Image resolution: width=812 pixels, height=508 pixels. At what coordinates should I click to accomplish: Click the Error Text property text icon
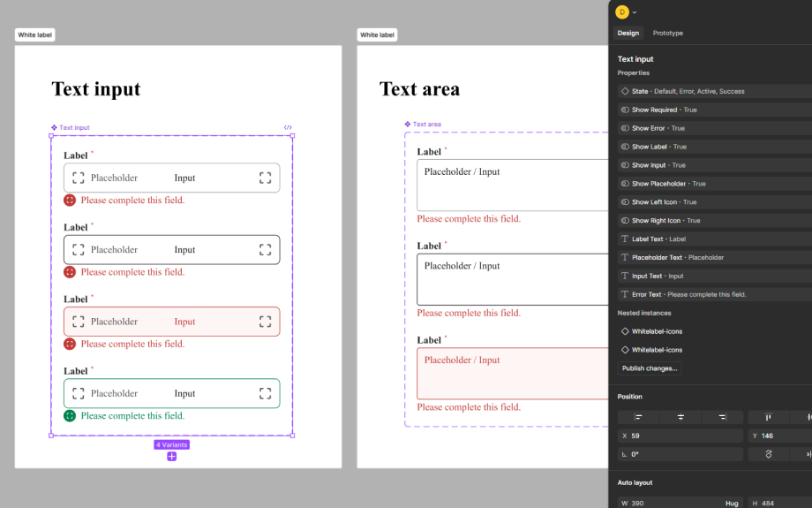625,294
